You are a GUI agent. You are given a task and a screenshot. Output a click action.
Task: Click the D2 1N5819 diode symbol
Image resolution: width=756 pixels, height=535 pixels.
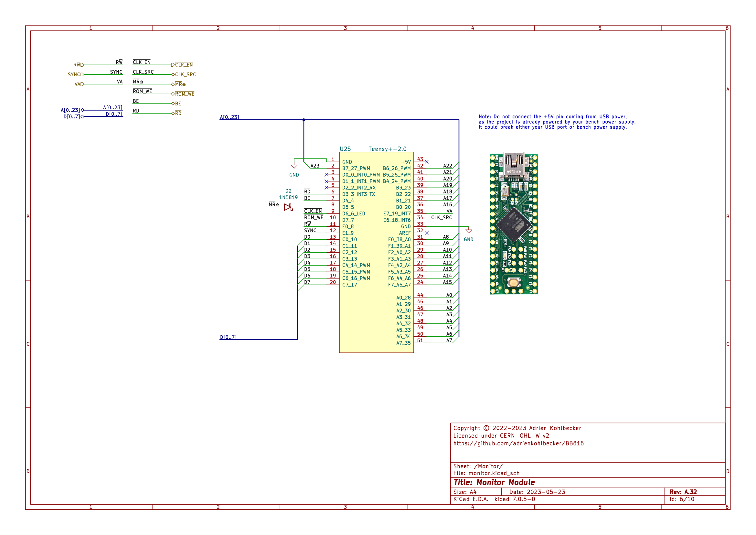click(288, 207)
